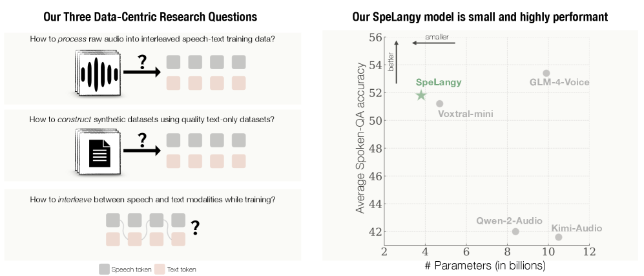This screenshot has height=276, width=644.
Task: Click the 'better' upward arrow
Action: (397, 61)
